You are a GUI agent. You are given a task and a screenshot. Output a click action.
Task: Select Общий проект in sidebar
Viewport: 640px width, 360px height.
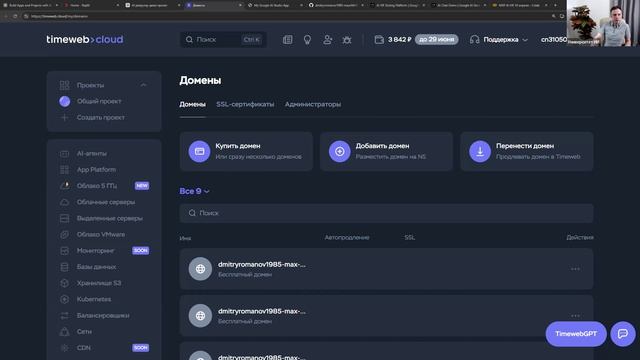pos(99,101)
